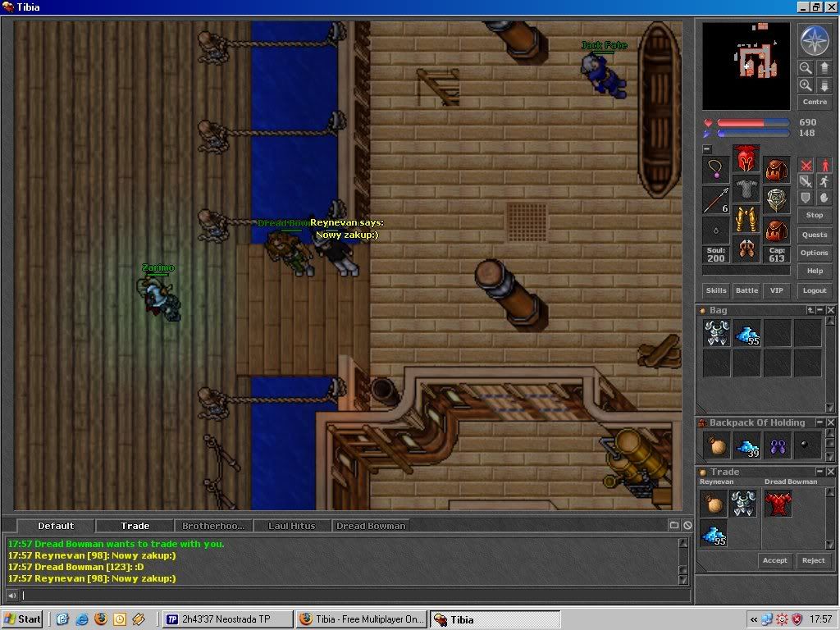The height and width of the screenshot is (630, 840).
Task: Switch to the Firefox Tibia taskbar window
Action: 362,620
